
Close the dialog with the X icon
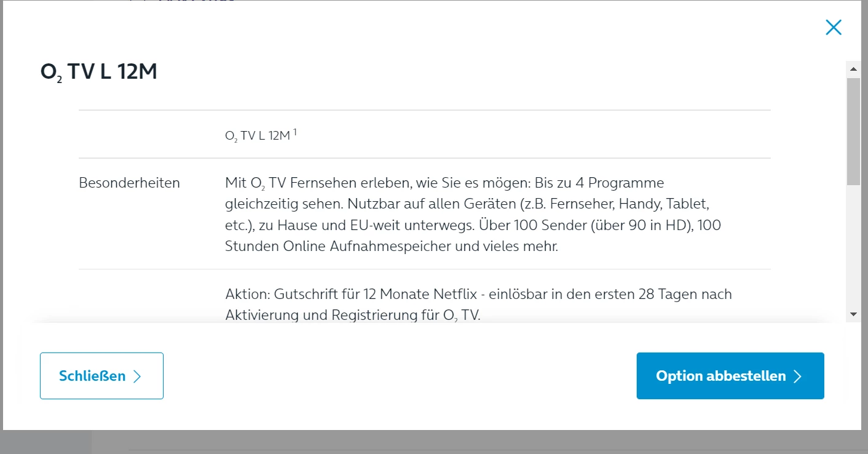(x=834, y=27)
